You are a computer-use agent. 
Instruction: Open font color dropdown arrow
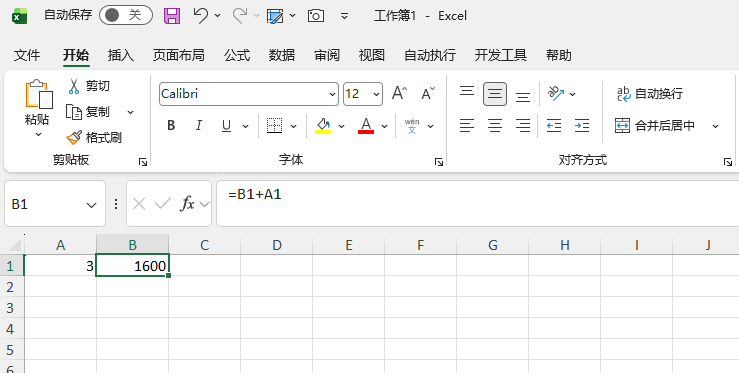[385, 126]
